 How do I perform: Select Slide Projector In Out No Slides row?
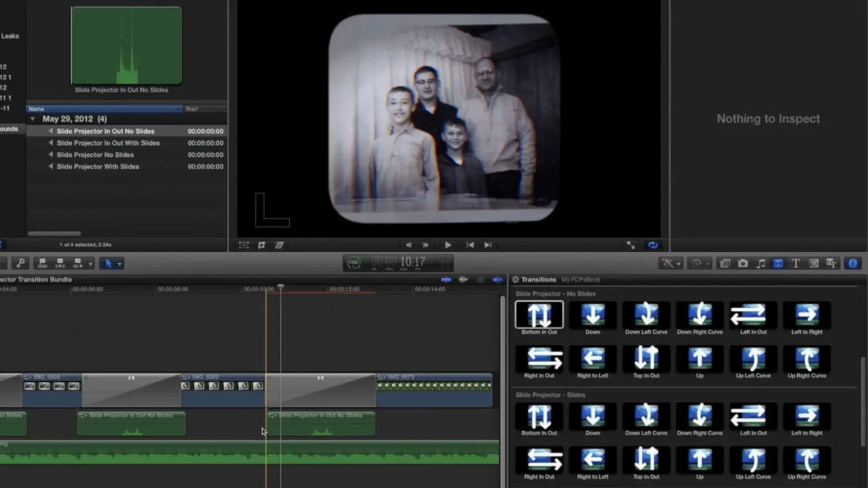tap(127, 132)
